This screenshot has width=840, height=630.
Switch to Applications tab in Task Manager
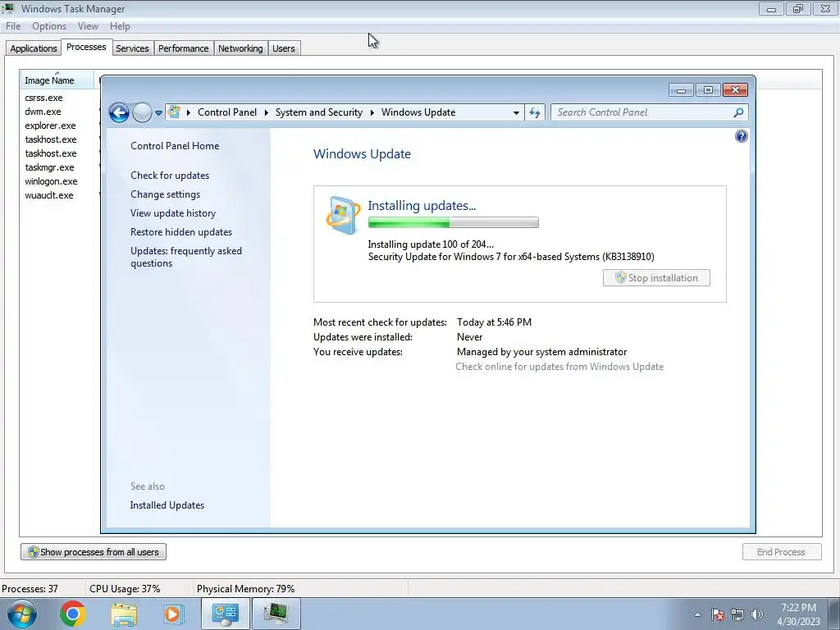tap(33, 48)
